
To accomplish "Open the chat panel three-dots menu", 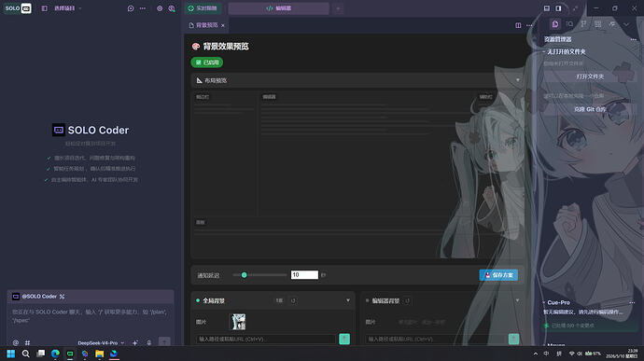I will [x=143, y=8].
